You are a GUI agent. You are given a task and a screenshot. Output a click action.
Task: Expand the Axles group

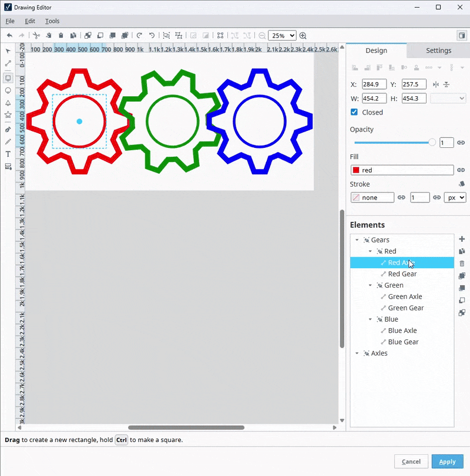pos(356,353)
